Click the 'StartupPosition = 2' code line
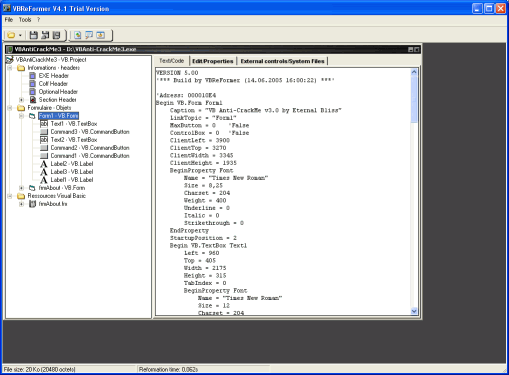 coord(203,238)
